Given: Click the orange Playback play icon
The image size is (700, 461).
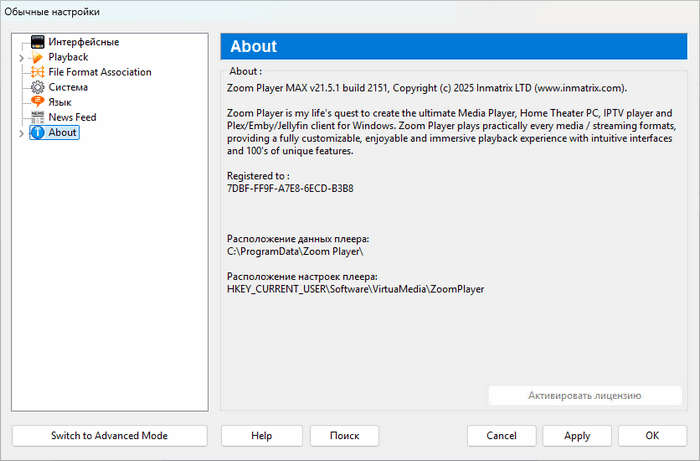Looking at the screenshot, I should (38, 57).
